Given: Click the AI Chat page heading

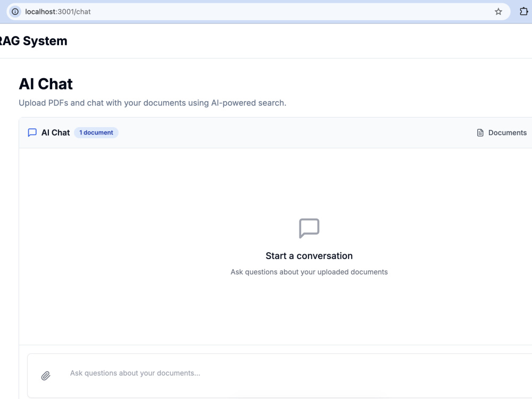Looking at the screenshot, I should (x=45, y=84).
